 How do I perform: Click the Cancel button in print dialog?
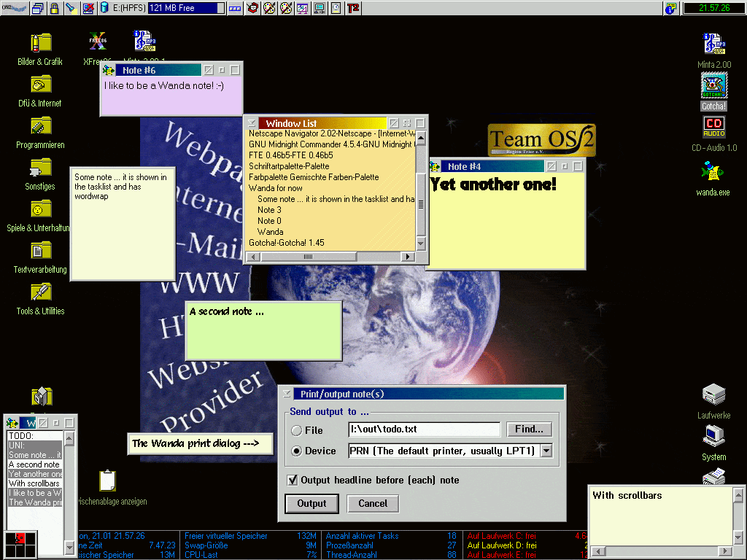tap(373, 503)
